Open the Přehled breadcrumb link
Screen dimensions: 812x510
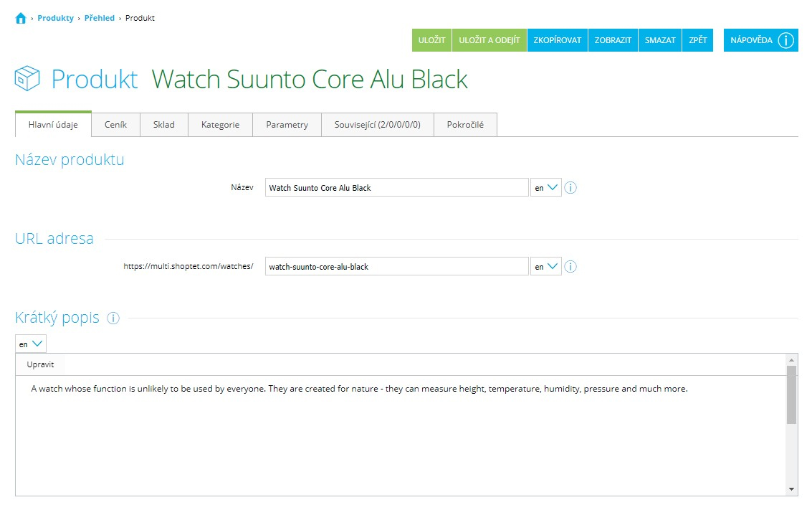click(100, 18)
